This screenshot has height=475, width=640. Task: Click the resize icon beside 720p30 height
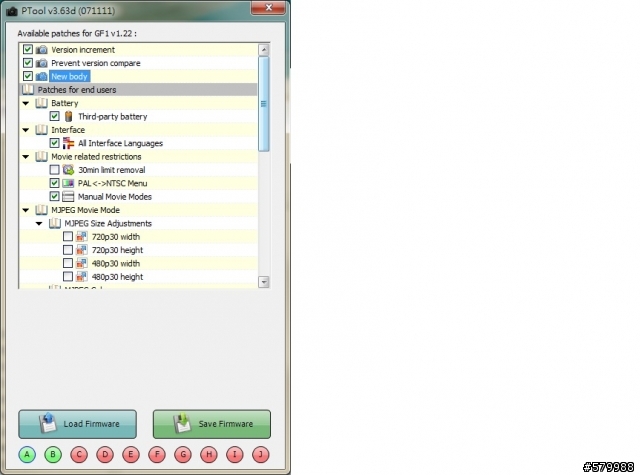(x=82, y=250)
